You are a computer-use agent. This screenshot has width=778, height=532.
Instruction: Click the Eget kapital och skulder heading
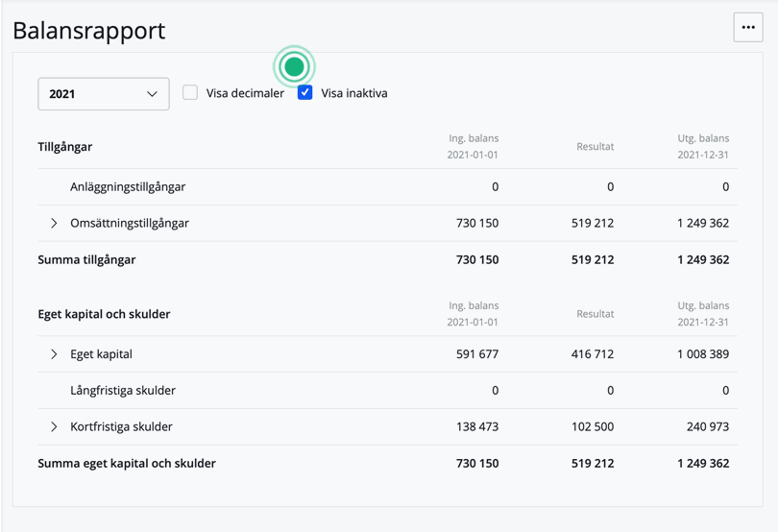[106, 314]
